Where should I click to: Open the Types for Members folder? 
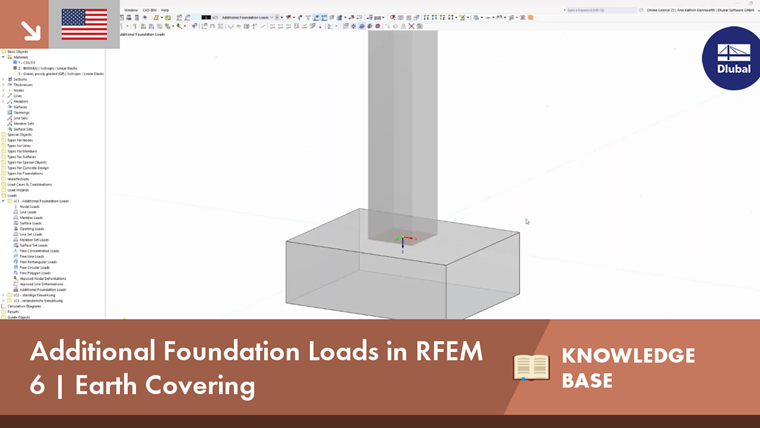tap(22, 151)
